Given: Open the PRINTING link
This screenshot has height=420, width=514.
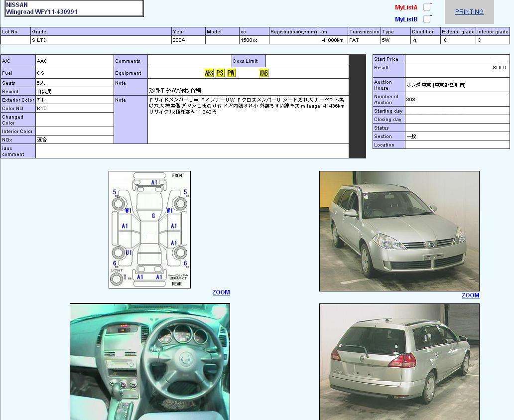Looking at the screenshot, I should (469, 12).
